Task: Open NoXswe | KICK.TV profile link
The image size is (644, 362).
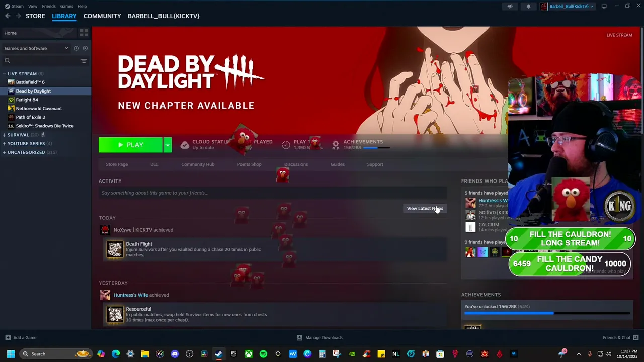Action: click(x=133, y=230)
